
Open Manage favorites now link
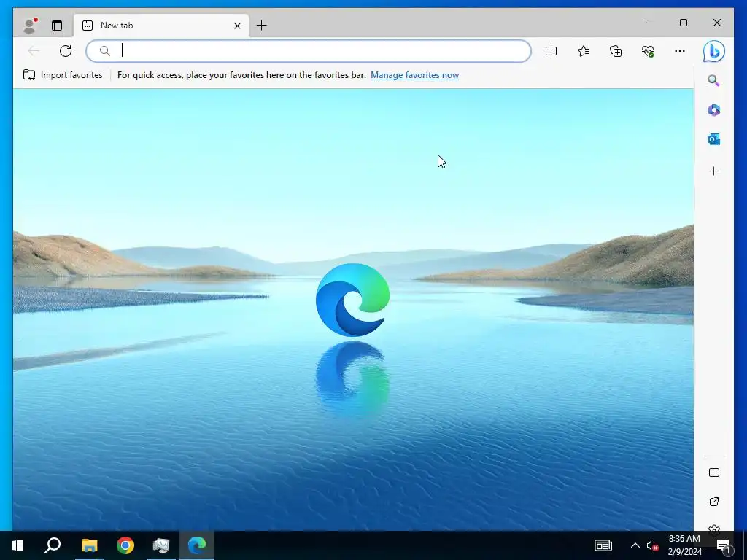click(414, 75)
